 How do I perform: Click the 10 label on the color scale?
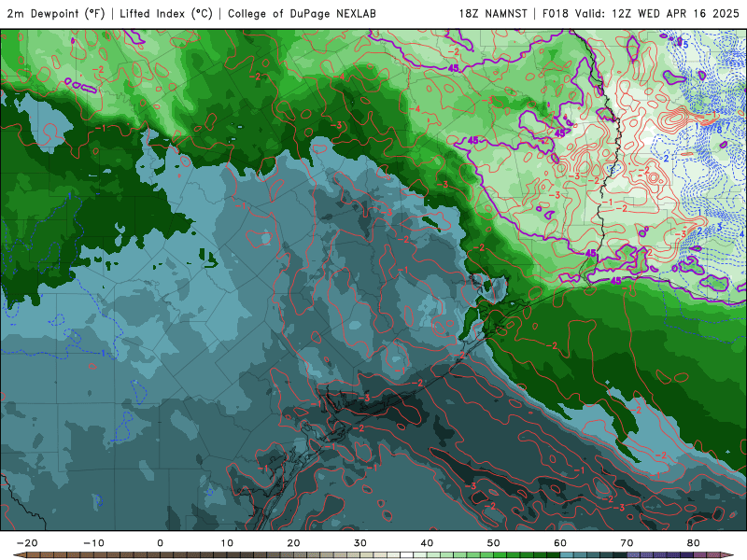point(227,543)
